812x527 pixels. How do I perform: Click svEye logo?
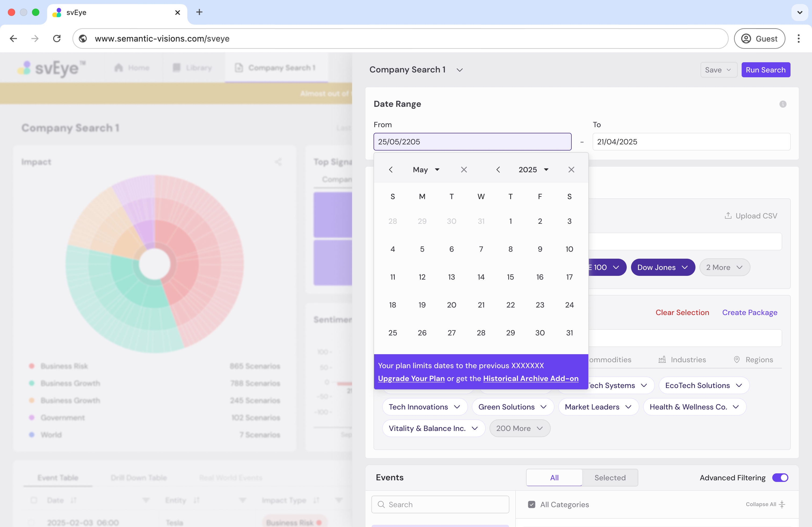51,68
